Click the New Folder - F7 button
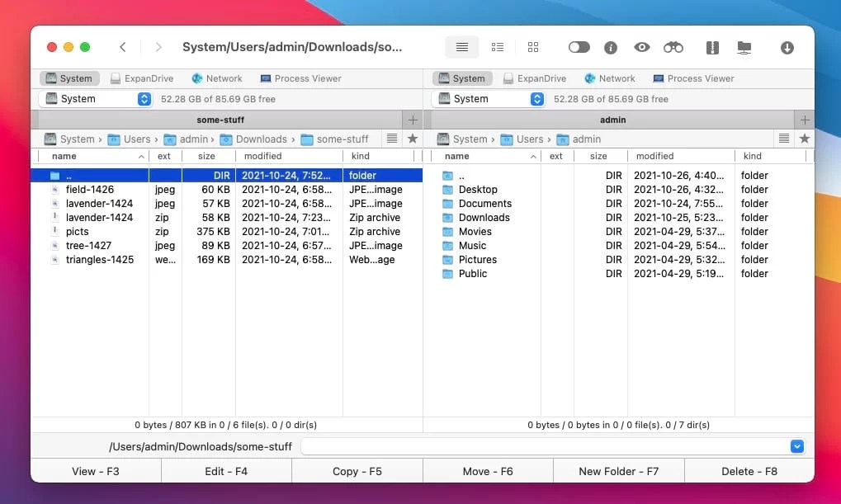841x504 pixels. pyautogui.click(x=618, y=472)
